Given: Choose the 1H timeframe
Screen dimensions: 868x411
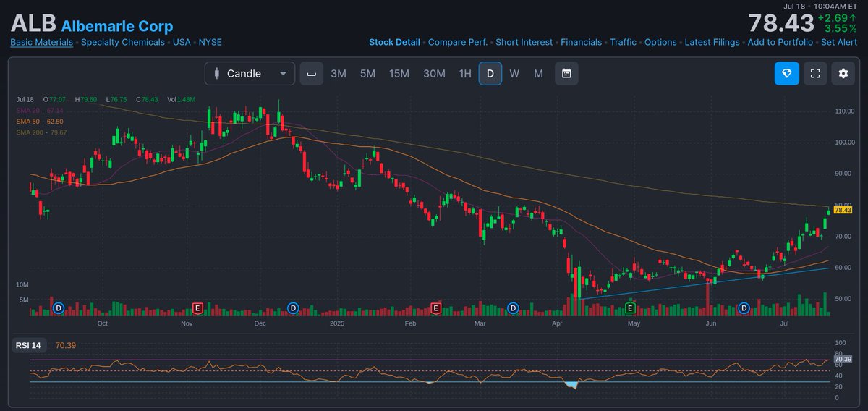Looking at the screenshot, I should point(465,73).
